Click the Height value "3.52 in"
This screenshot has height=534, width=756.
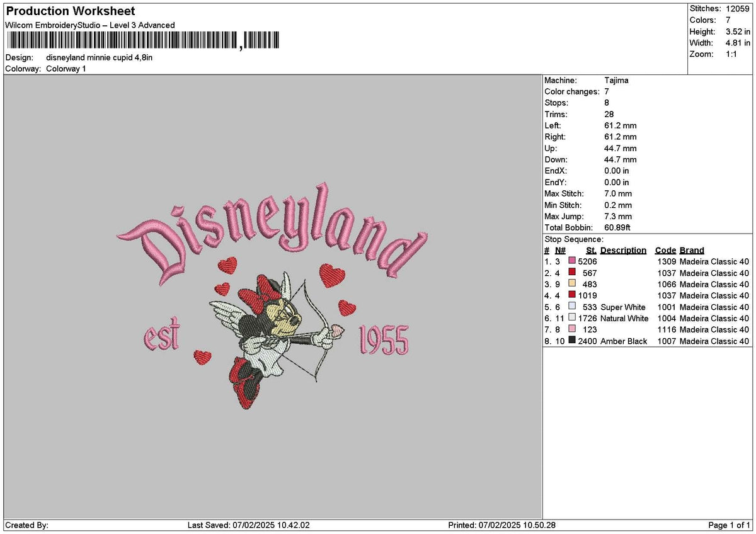pyautogui.click(x=738, y=31)
